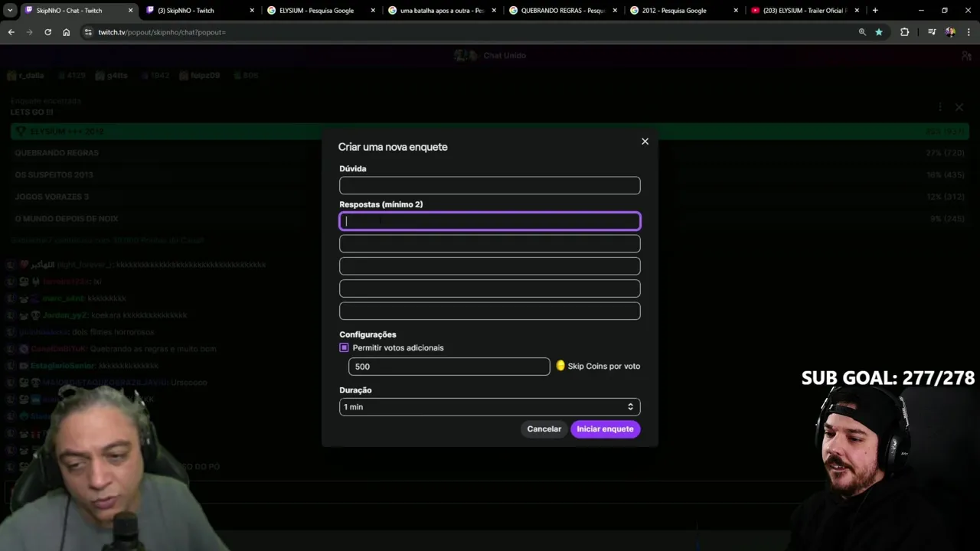Click poll option 'OS SUSPEITOS 2013'
Screen dimensions: 980x551
pyautogui.click(x=490, y=175)
